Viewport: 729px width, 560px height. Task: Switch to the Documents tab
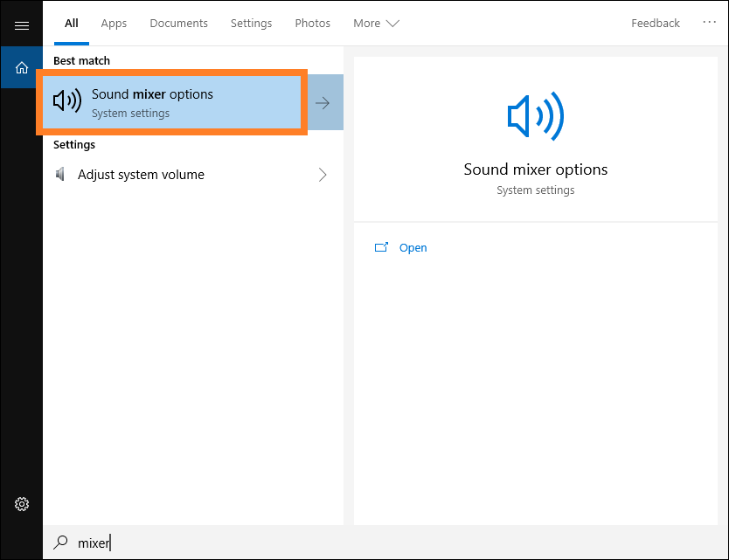pyautogui.click(x=178, y=24)
